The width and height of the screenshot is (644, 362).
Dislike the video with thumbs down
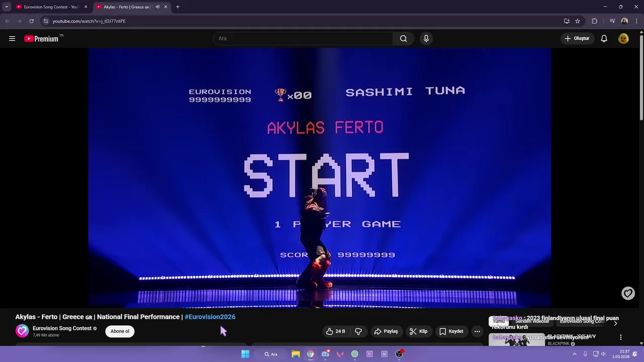[x=358, y=331]
